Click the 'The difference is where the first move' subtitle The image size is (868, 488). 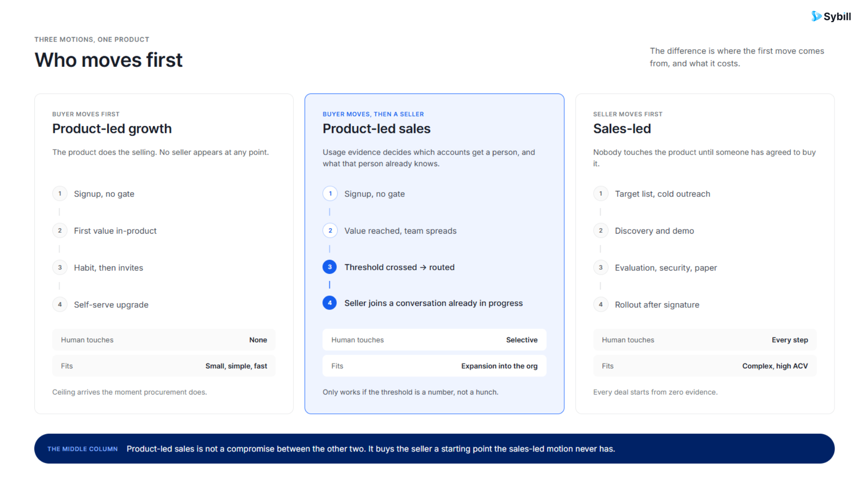click(x=737, y=57)
